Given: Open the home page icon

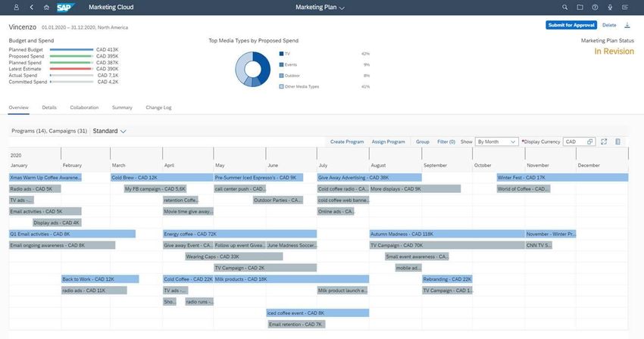Looking at the screenshot, I should tap(46, 8).
